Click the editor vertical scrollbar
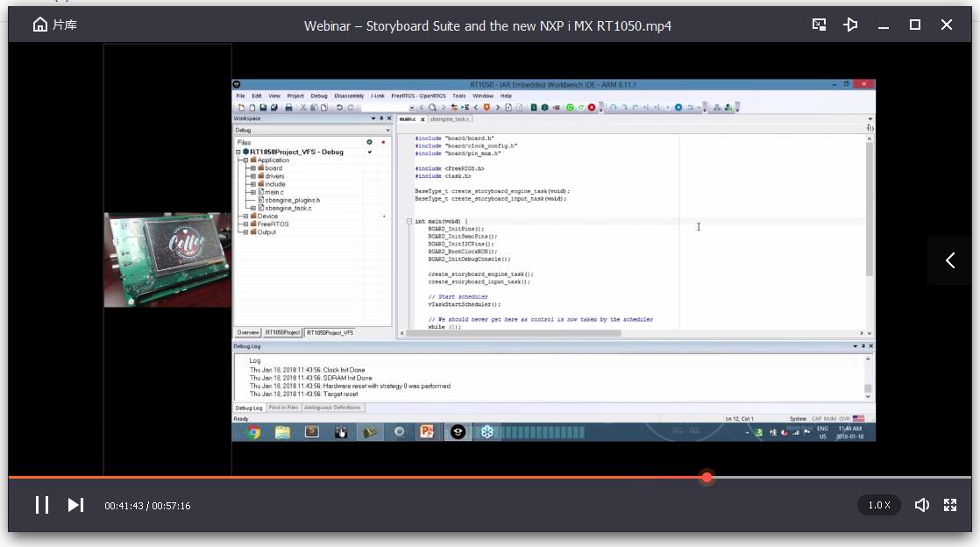980x547 pixels. point(869,210)
